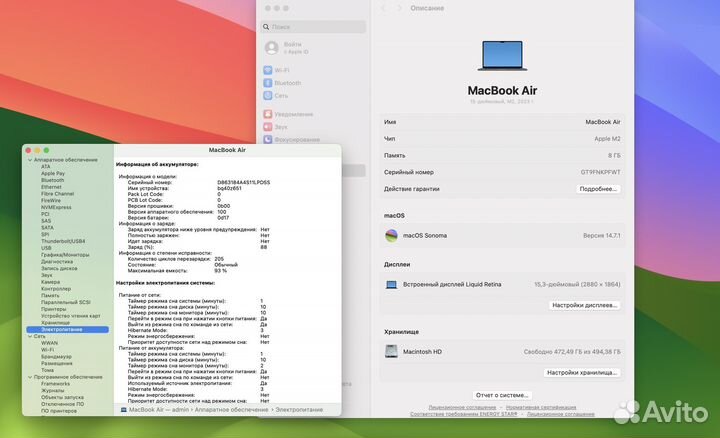The image size is (720, 438).
Task: Select USB in hardware tree
Action: tap(46, 248)
